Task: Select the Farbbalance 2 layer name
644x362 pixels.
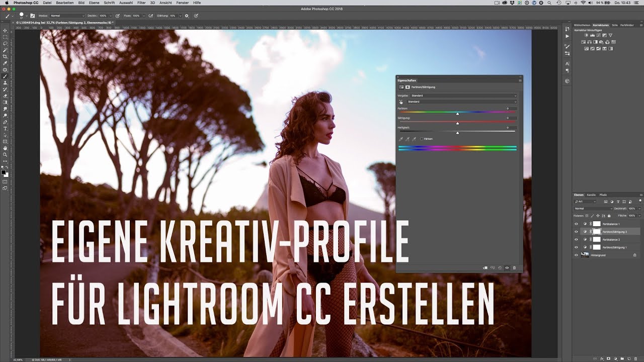Action: tap(611, 240)
